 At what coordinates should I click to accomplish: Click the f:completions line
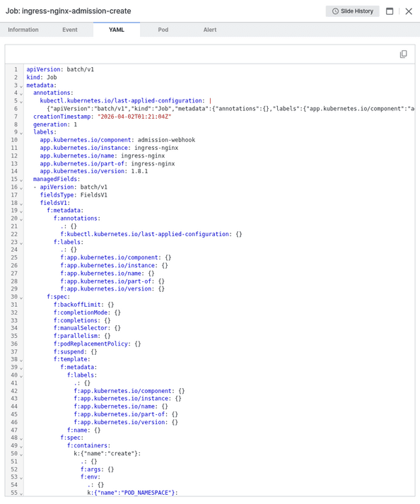click(82, 320)
